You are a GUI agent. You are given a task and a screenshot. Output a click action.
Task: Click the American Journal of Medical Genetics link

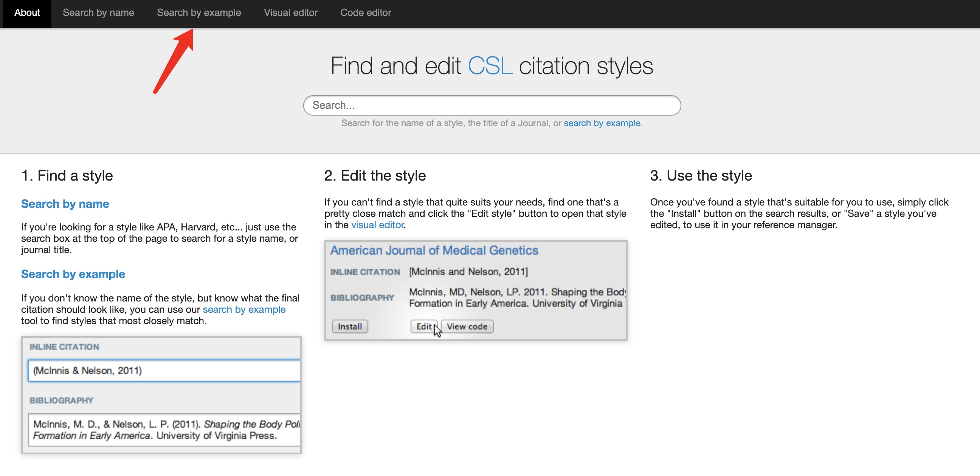434,250
